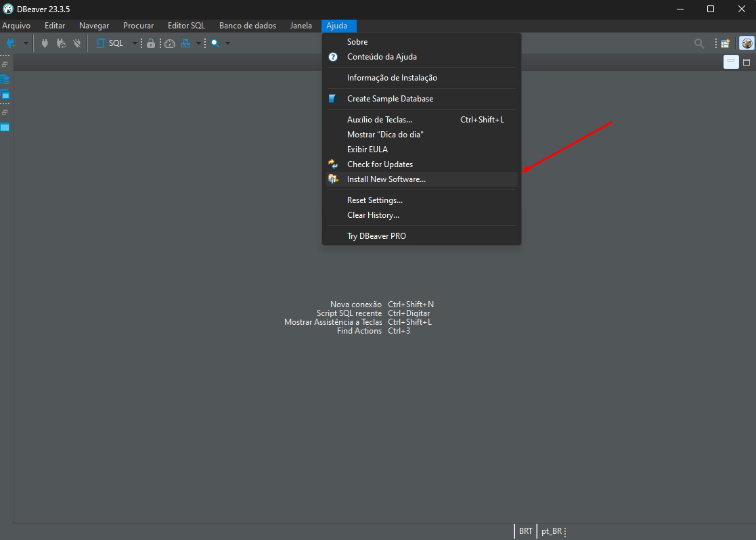Open the ER diagram dropdown arrow
756x540 pixels.
tap(198, 43)
